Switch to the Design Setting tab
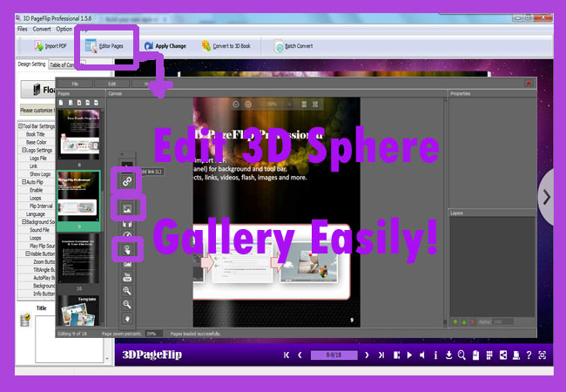 pyautogui.click(x=31, y=64)
